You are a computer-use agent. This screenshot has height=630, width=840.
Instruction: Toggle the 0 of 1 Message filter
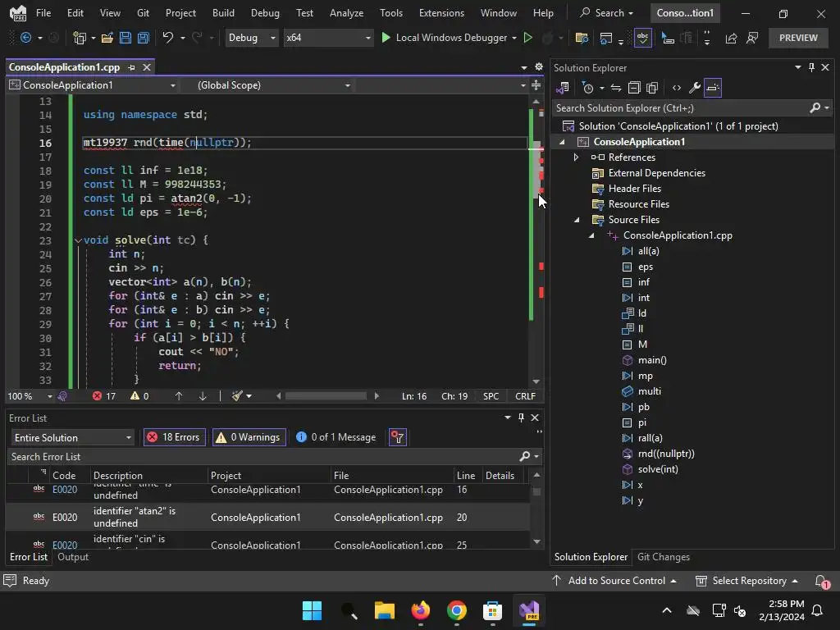coord(336,437)
